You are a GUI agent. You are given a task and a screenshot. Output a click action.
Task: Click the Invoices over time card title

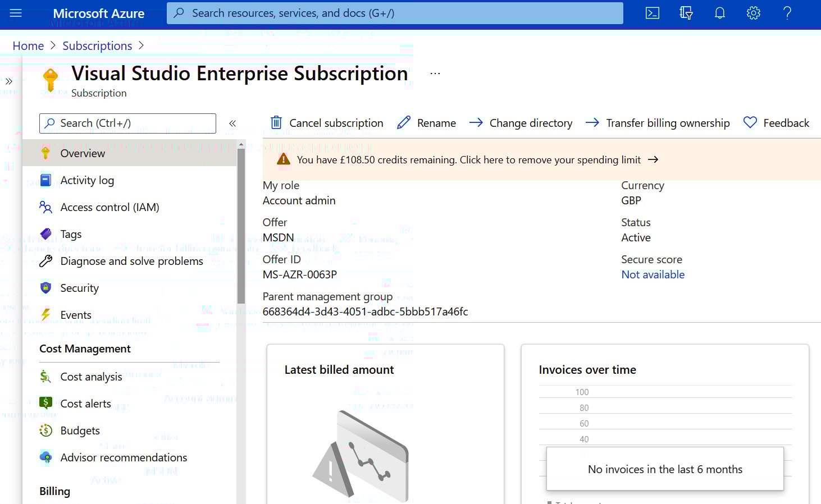(587, 369)
